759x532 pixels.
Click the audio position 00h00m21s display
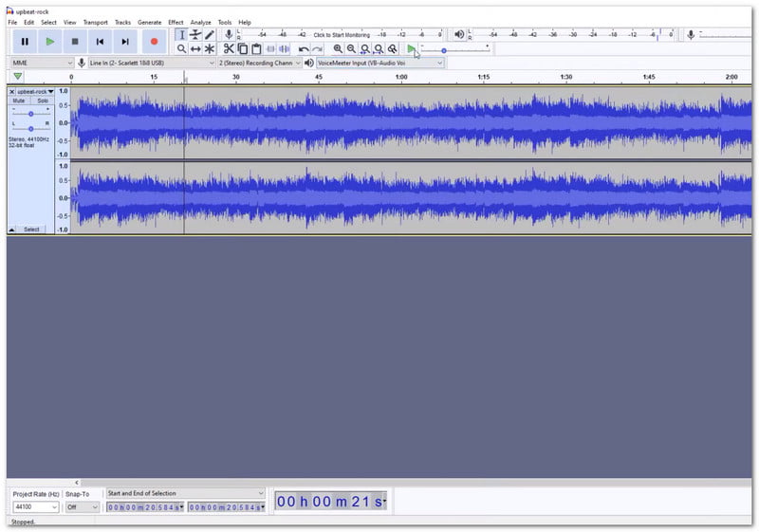click(x=330, y=502)
